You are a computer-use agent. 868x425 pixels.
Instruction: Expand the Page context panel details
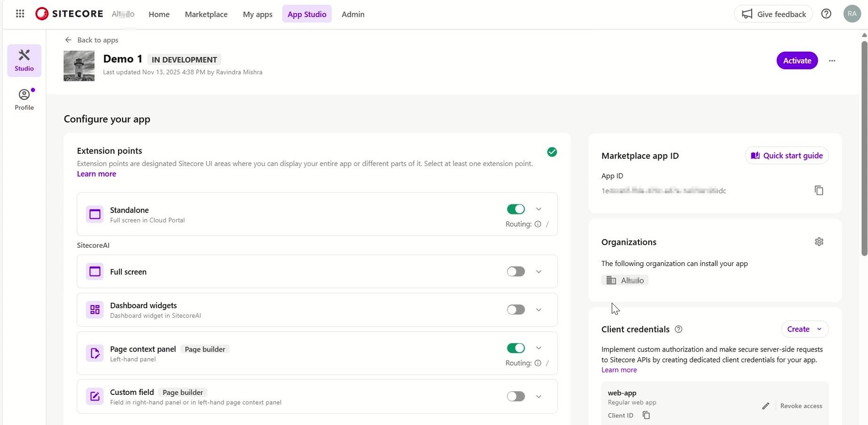coord(538,348)
